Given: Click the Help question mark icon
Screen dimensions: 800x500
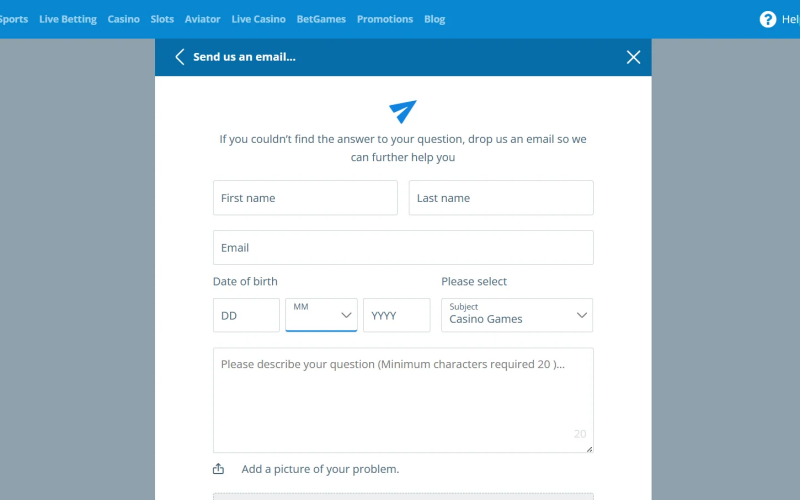Looking at the screenshot, I should pos(768,19).
